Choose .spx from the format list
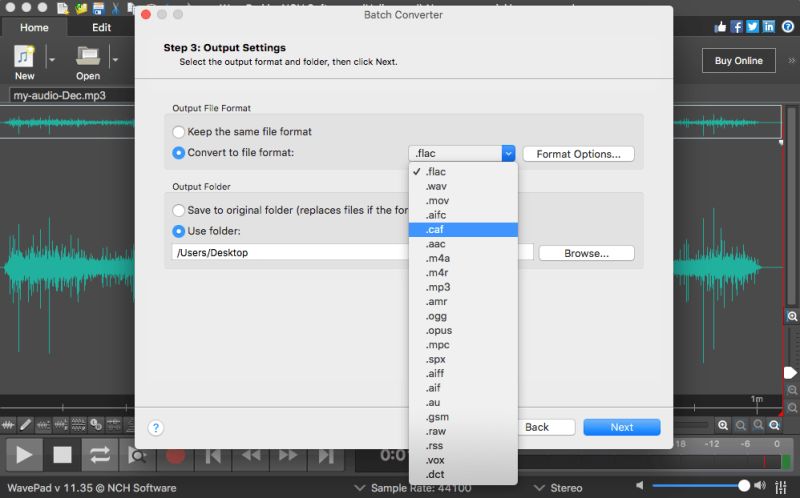 [x=463, y=359]
